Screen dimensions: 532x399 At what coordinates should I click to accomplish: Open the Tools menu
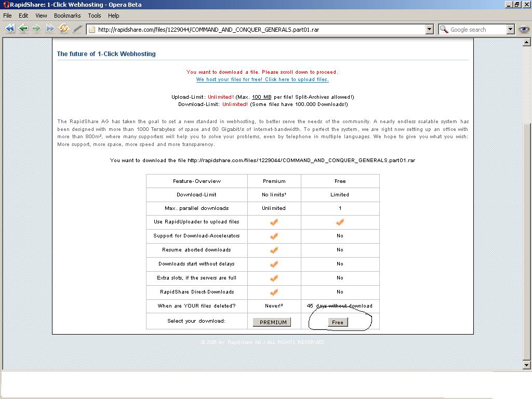95,16
